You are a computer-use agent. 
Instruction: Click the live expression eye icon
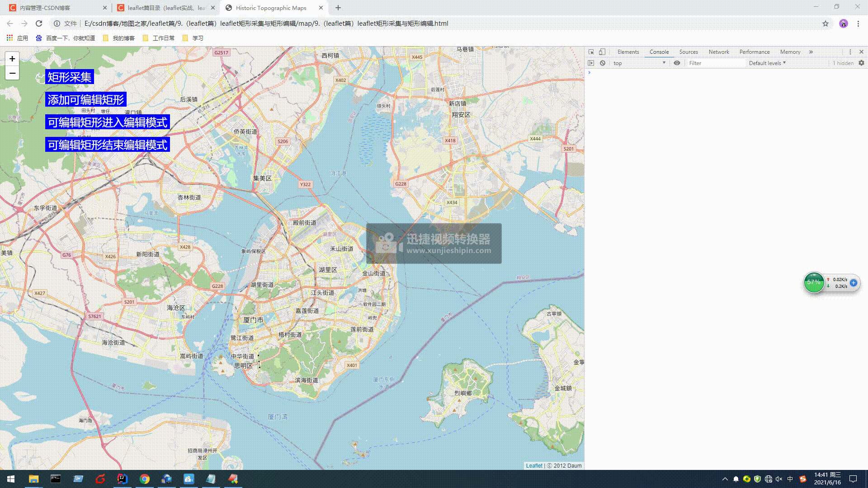pyautogui.click(x=677, y=63)
